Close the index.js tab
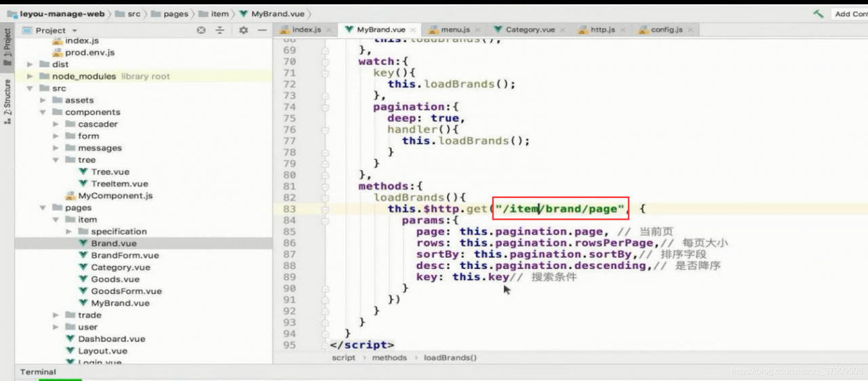 [x=328, y=30]
